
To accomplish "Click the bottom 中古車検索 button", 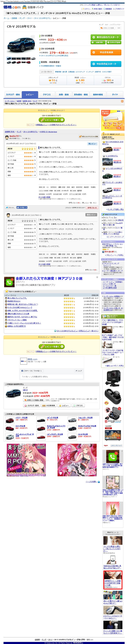I will pos(49,405).
